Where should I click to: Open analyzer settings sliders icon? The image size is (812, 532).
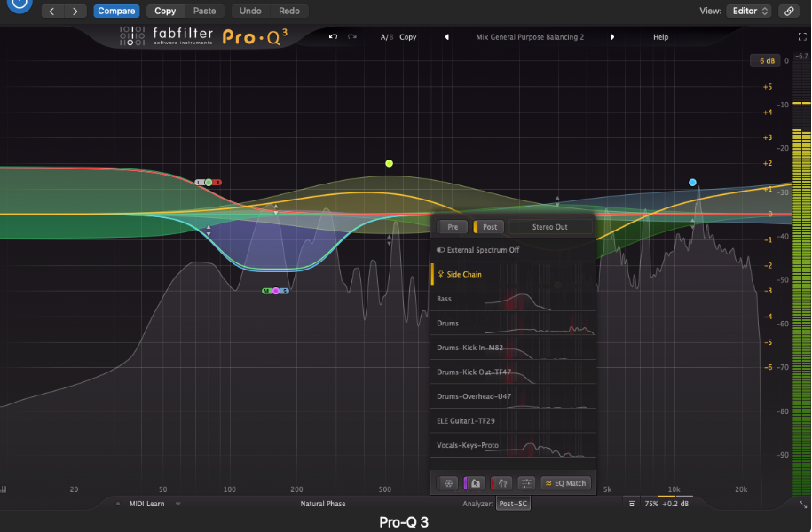[x=526, y=483]
